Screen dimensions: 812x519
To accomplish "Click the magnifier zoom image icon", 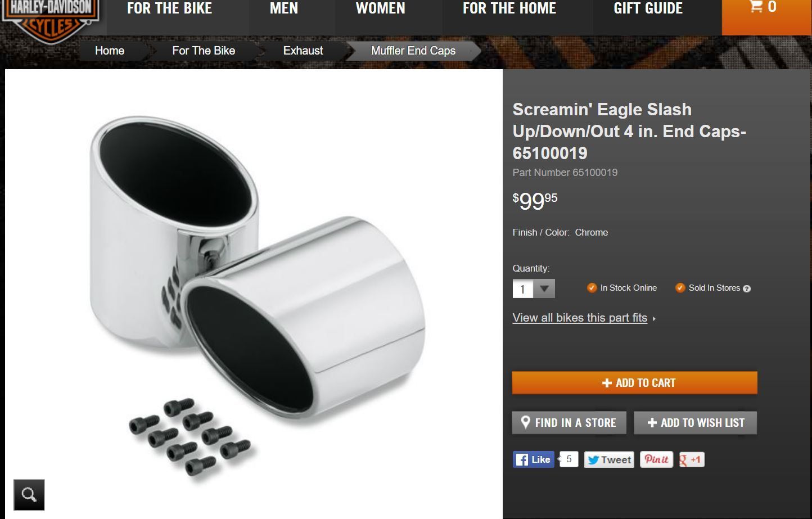I will (x=29, y=495).
